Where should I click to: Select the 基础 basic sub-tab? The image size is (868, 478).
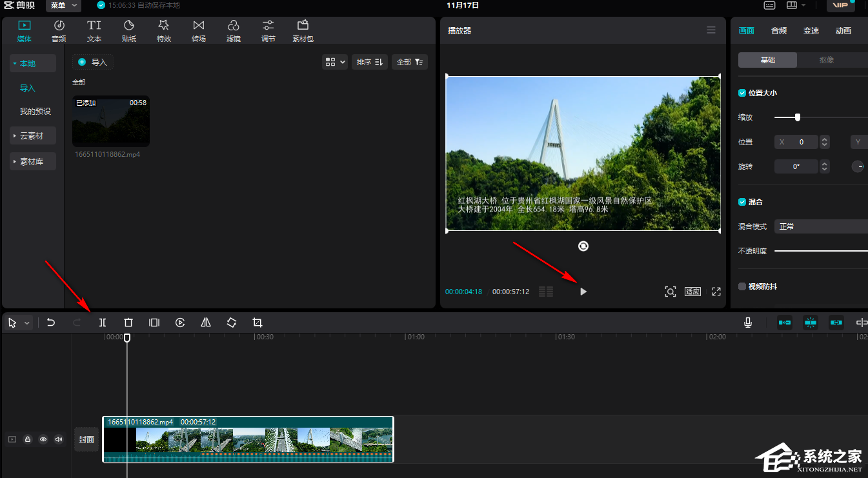(768, 60)
